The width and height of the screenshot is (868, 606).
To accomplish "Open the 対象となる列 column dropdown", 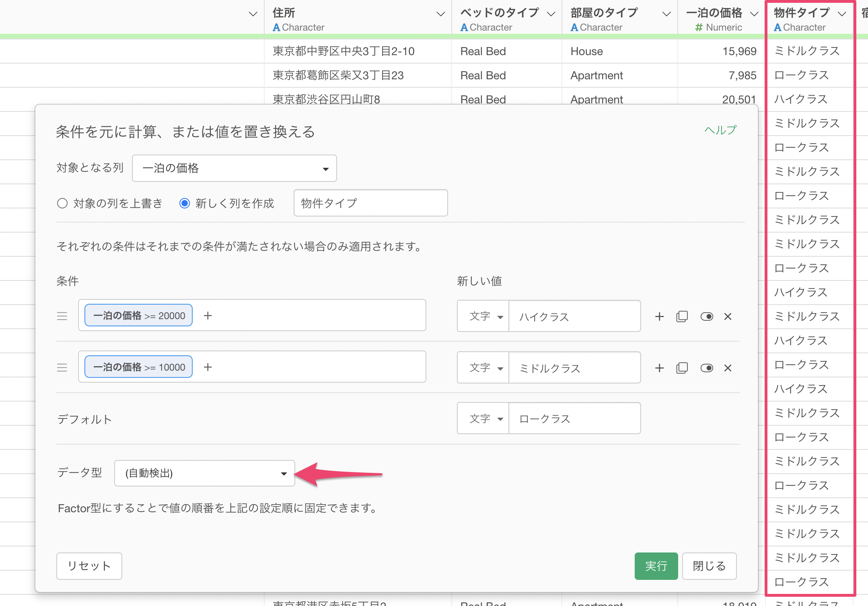I will coord(234,168).
